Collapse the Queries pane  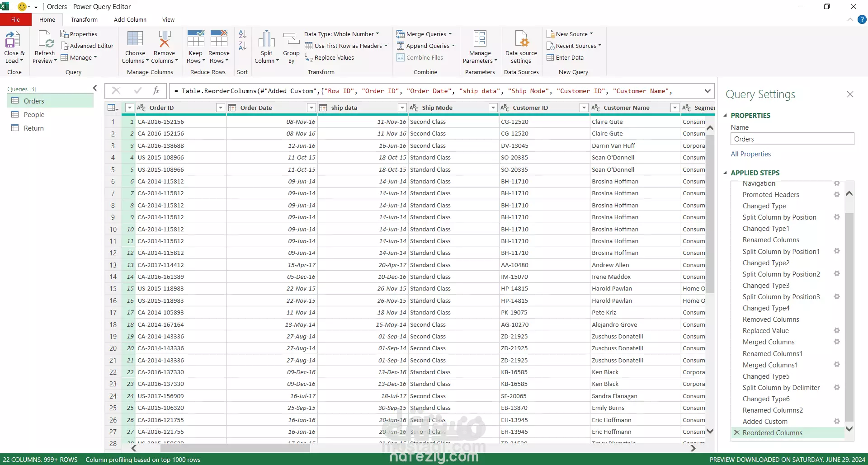(x=95, y=88)
